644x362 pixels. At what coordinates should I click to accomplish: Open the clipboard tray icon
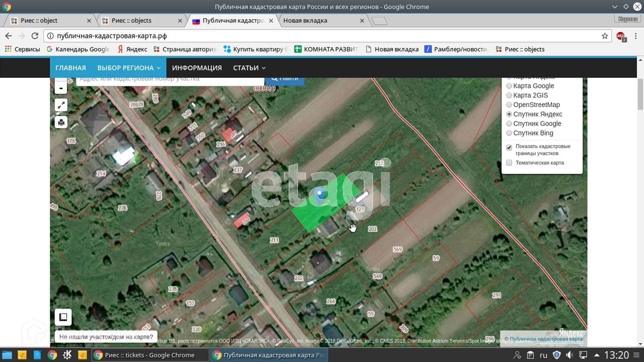click(530, 355)
